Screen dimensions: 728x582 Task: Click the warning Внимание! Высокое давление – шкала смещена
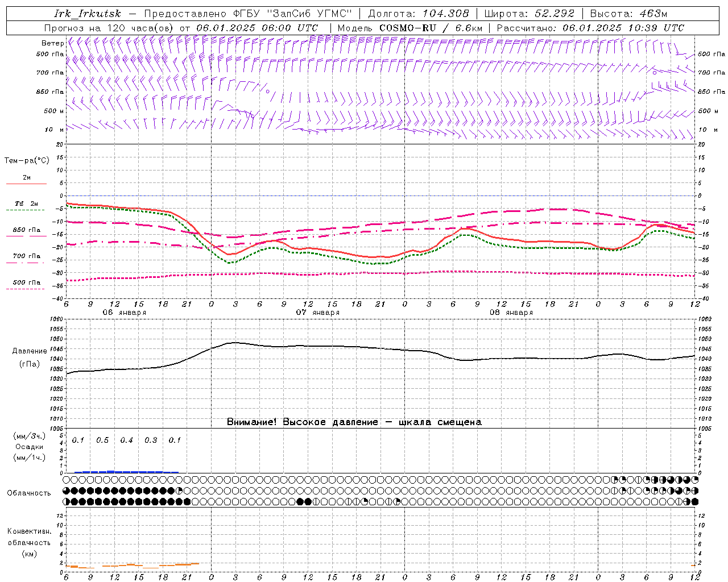pos(354,422)
